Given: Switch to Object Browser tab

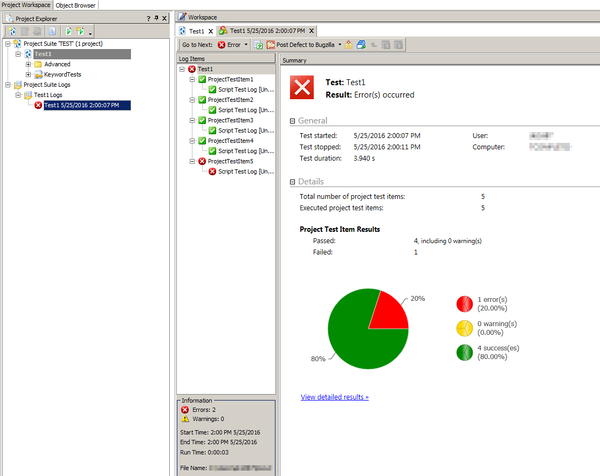Looking at the screenshot, I should (x=75, y=5).
